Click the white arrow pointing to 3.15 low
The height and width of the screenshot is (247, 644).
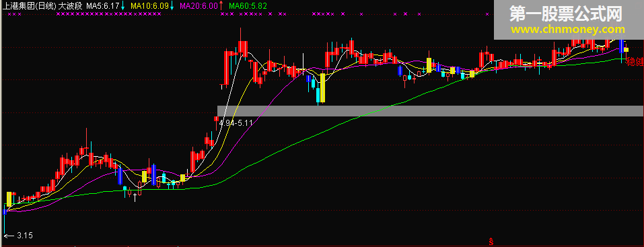(9, 236)
